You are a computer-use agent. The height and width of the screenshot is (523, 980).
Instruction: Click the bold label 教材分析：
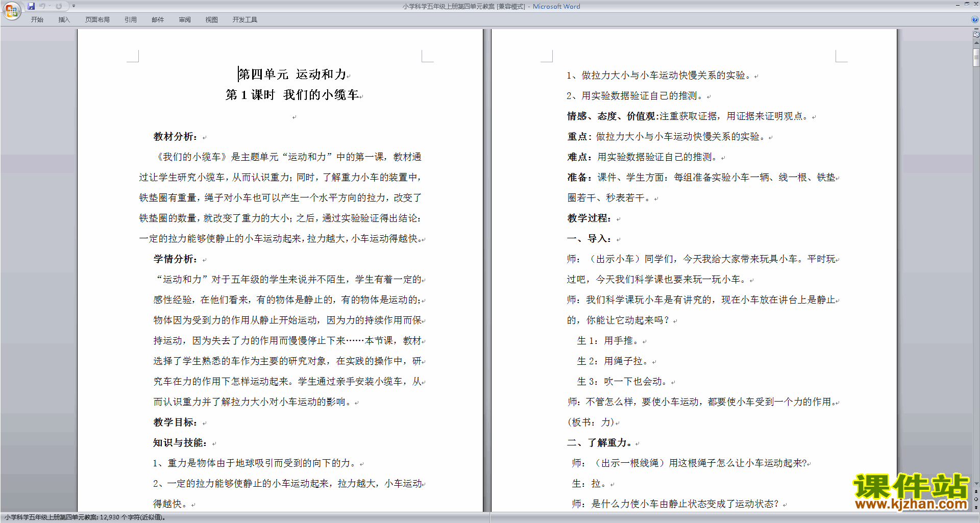coord(176,137)
